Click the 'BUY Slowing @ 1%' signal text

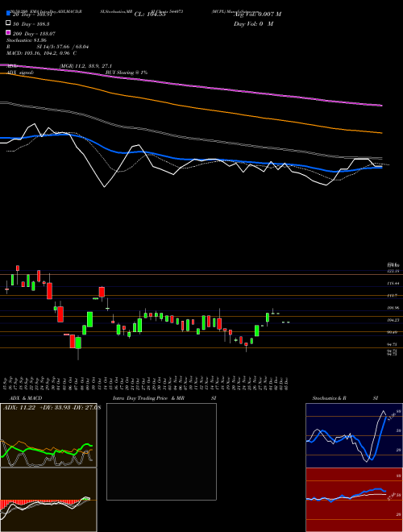pyautogui.click(x=127, y=73)
